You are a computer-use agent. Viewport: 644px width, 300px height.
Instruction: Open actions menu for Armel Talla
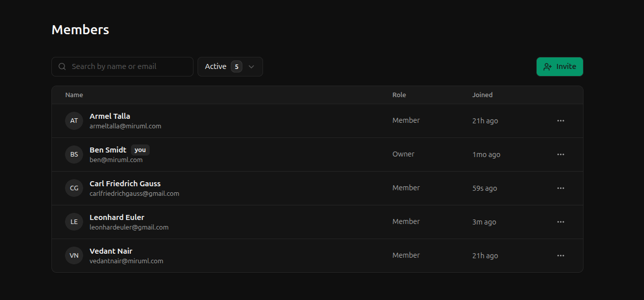point(560,121)
